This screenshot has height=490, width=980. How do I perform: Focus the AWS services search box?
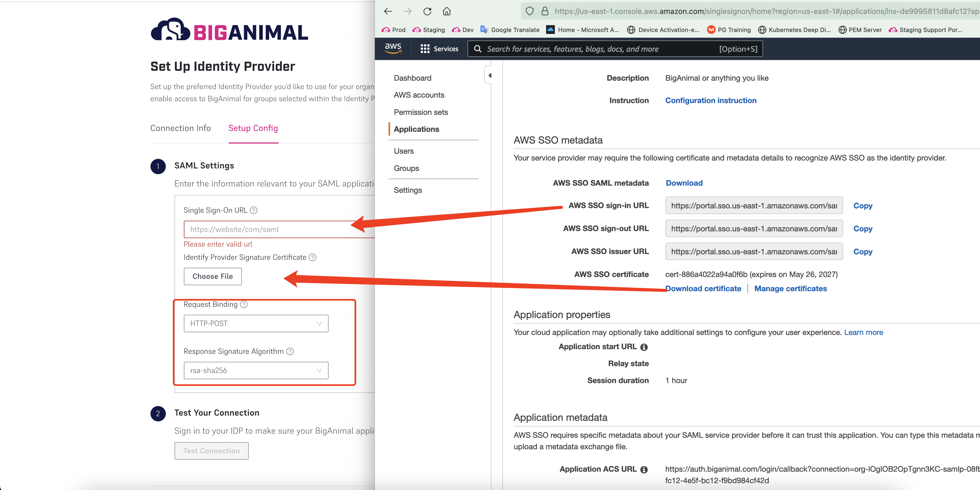(x=615, y=49)
